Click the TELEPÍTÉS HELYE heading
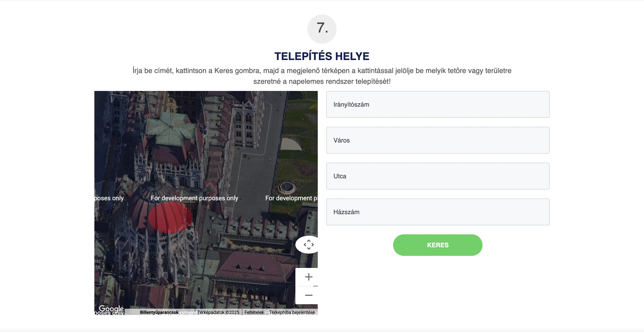Viewport: 644px width, 332px height. (x=322, y=56)
